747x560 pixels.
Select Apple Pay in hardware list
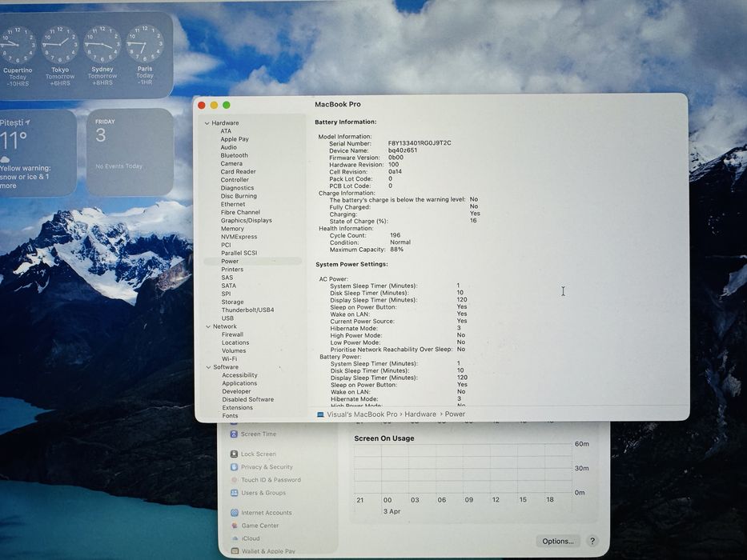click(235, 139)
